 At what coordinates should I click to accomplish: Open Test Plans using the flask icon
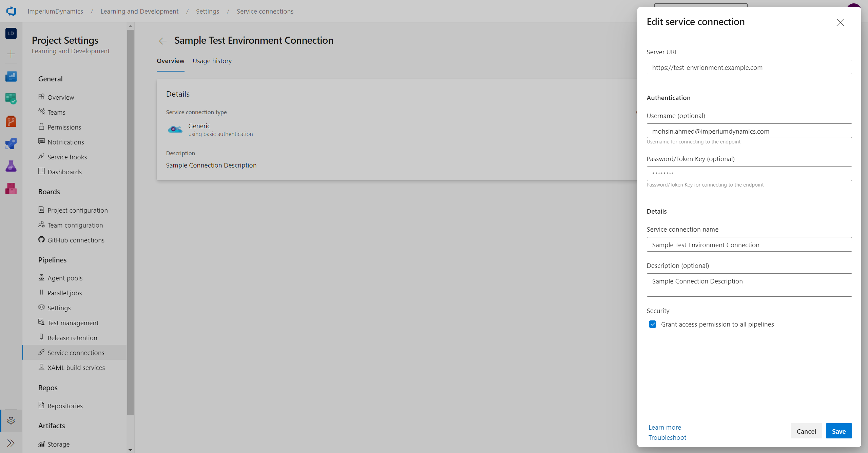[x=11, y=166]
